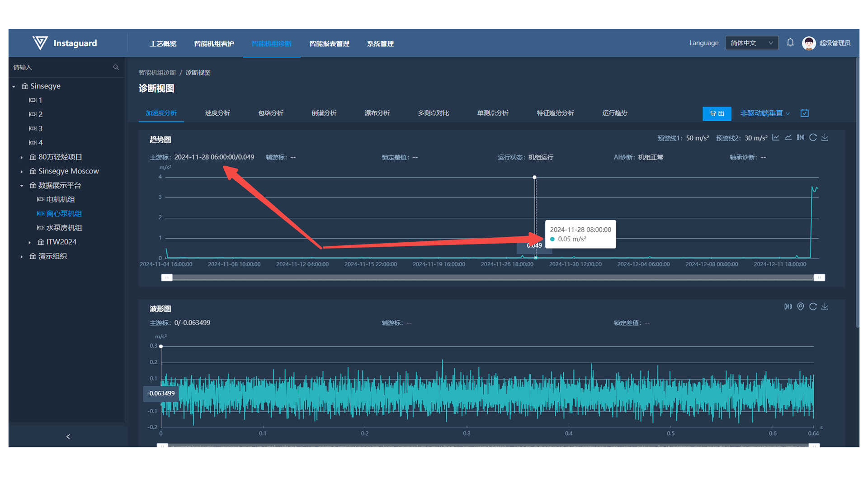This screenshot has height=488, width=868.
Task: Click the 运行状态: 机组运行 text
Action: point(525,157)
